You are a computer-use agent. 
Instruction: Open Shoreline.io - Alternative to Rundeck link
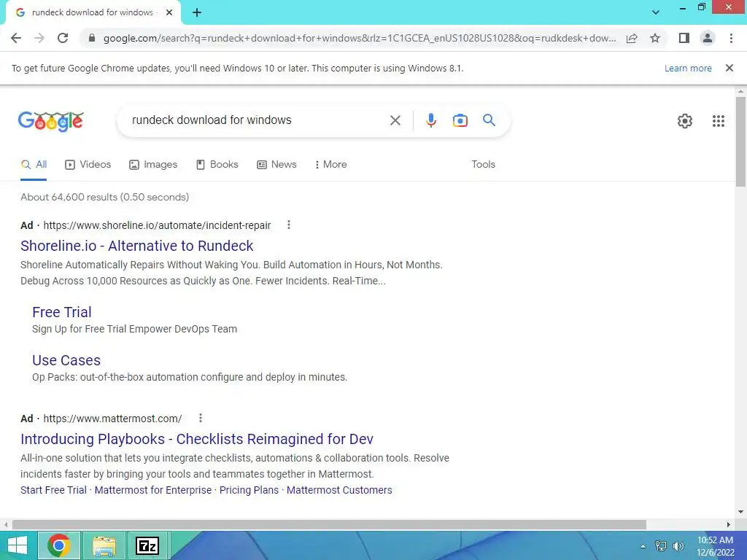(x=136, y=246)
